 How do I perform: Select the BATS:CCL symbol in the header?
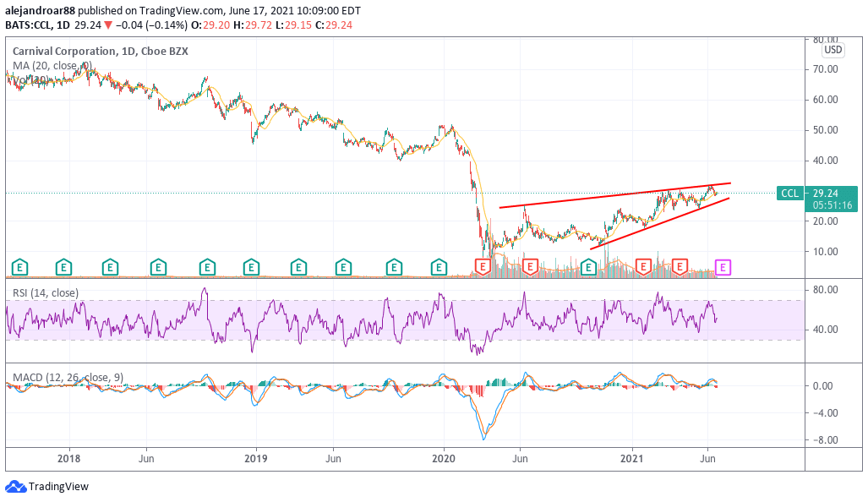28,25
